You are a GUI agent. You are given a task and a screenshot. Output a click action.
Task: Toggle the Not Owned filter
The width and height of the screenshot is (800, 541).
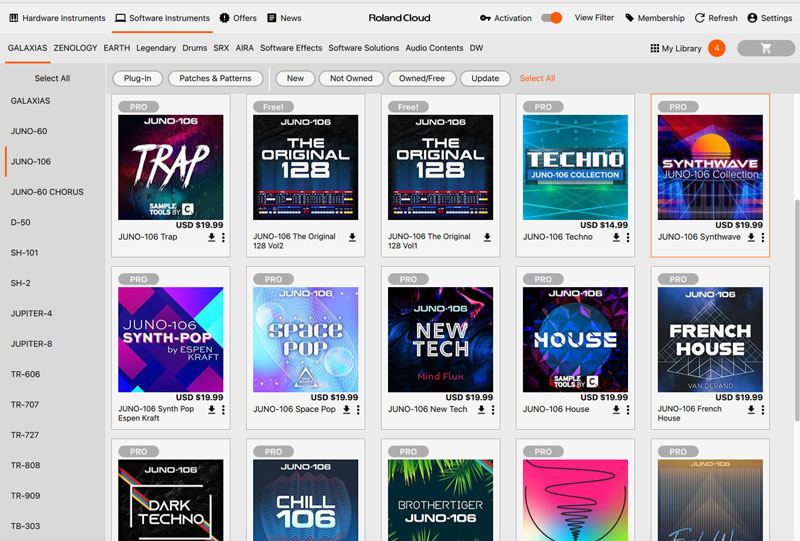pyautogui.click(x=351, y=78)
